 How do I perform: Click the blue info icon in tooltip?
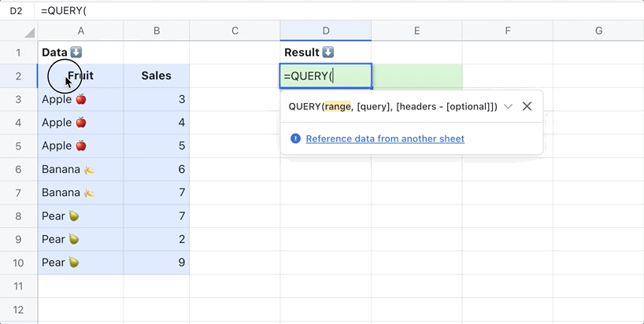click(x=295, y=138)
